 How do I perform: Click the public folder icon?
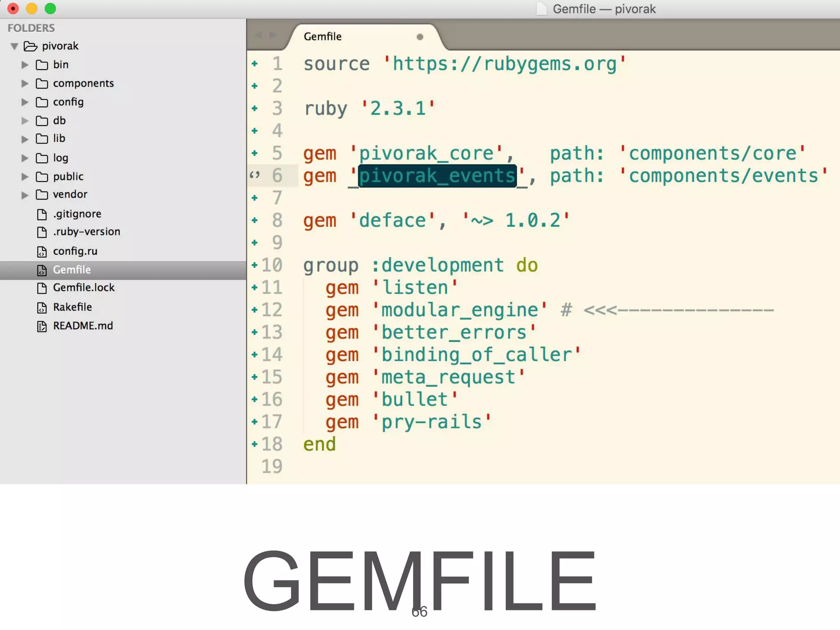tap(42, 177)
